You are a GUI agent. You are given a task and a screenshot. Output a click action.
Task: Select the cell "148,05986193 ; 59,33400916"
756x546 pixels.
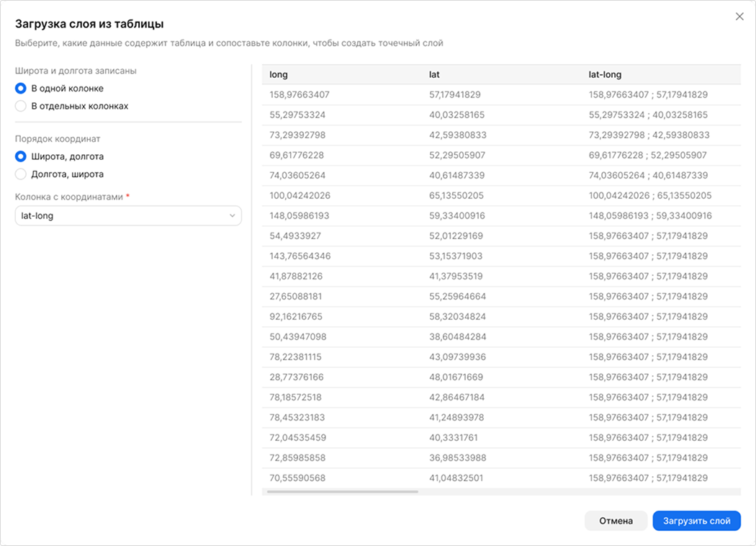coord(650,215)
